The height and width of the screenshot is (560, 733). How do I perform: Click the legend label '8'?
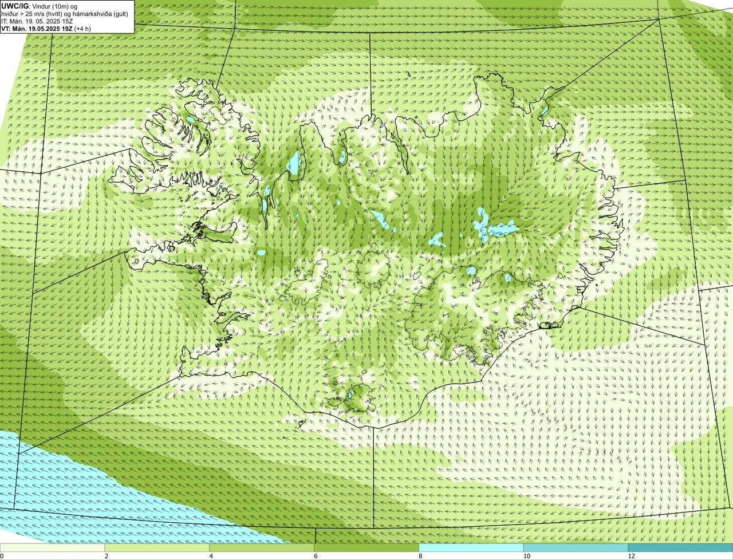tap(421, 556)
